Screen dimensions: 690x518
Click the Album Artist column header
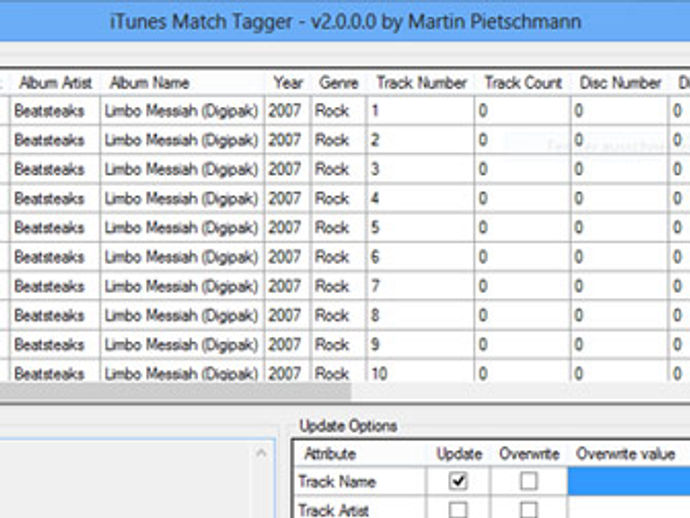(x=55, y=82)
